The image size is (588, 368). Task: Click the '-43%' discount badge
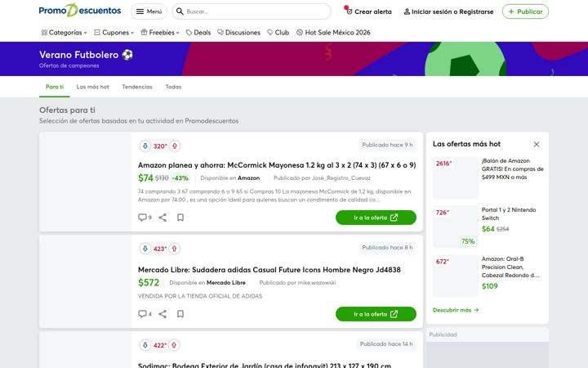(180, 178)
